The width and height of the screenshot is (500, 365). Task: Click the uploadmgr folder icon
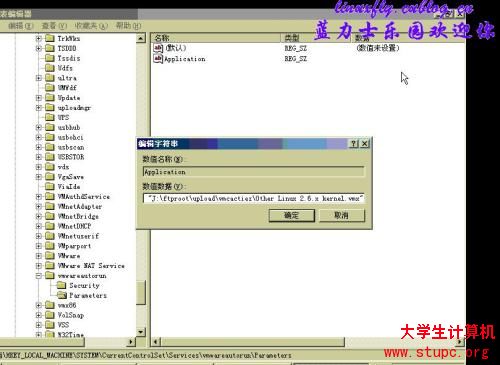click(x=50, y=107)
